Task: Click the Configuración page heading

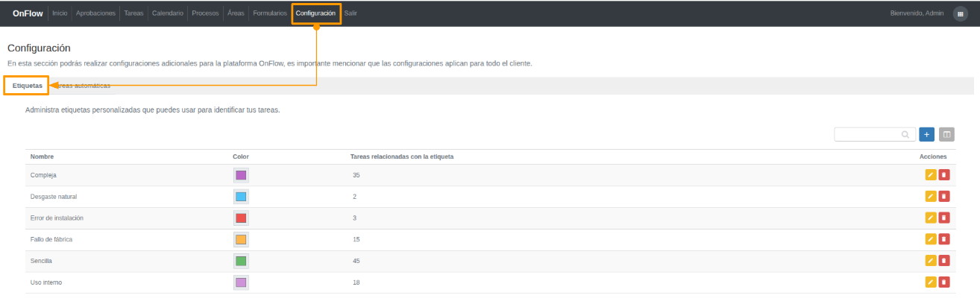Action: tap(39, 48)
